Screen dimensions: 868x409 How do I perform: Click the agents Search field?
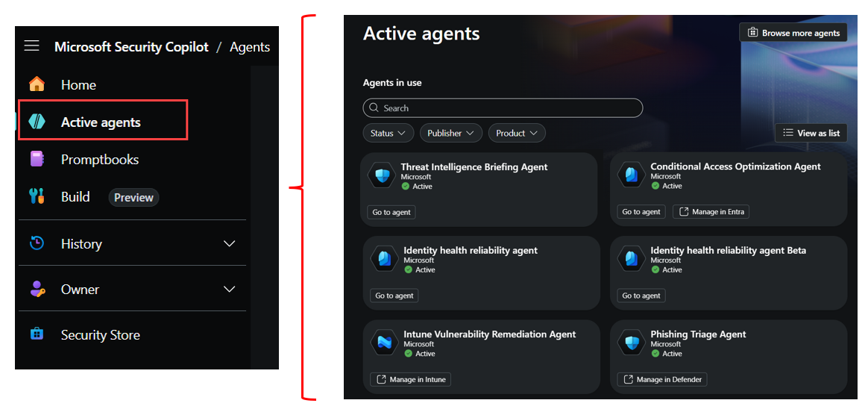pyautogui.click(x=503, y=108)
